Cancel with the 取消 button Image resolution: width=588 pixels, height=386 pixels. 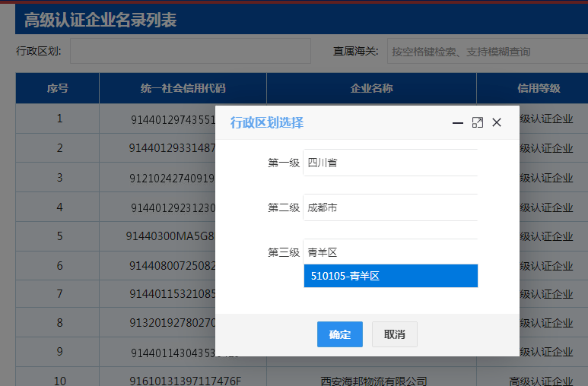(395, 334)
